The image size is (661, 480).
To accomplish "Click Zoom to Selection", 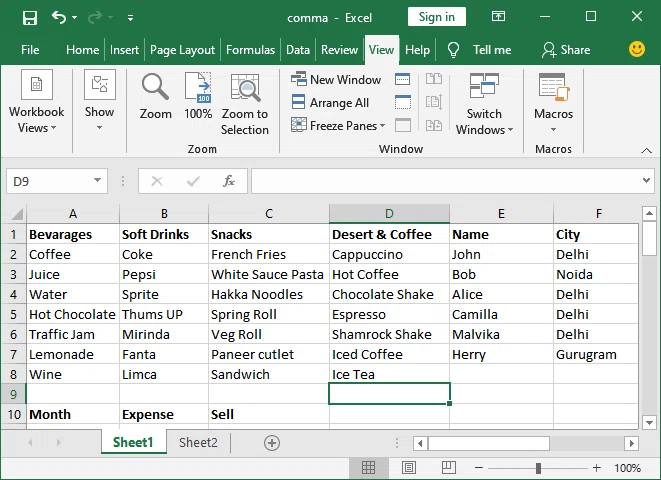I will coord(245,104).
